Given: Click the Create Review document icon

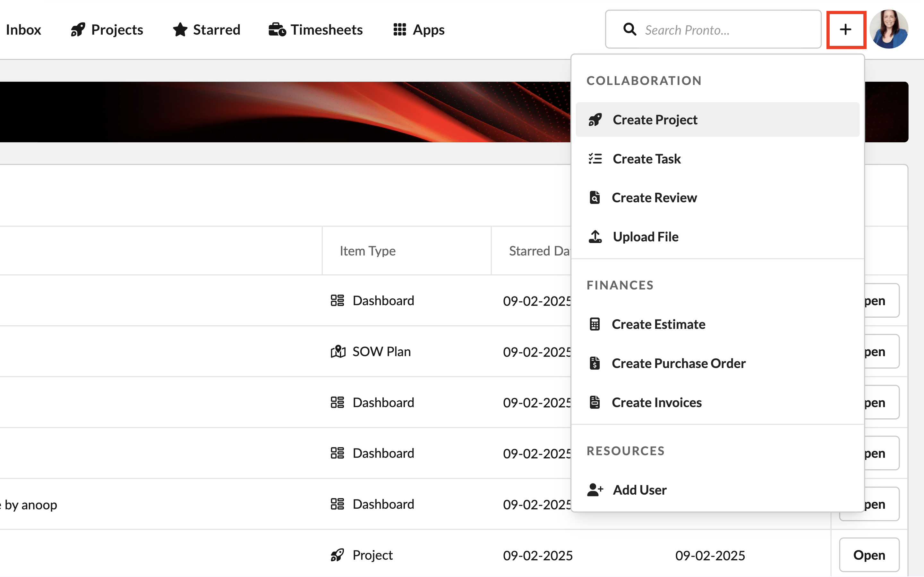Looking at the screenshot, I should (x=595, y=197).
